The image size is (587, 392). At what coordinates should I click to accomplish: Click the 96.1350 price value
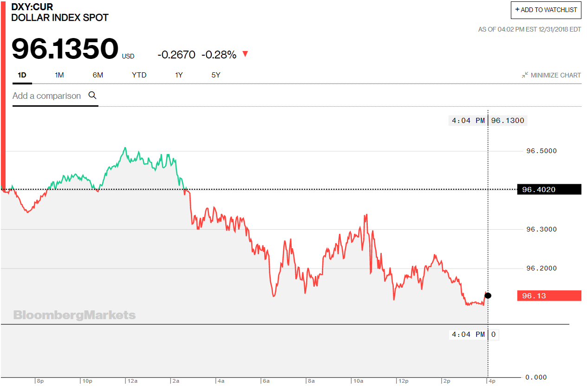point(65,49)
